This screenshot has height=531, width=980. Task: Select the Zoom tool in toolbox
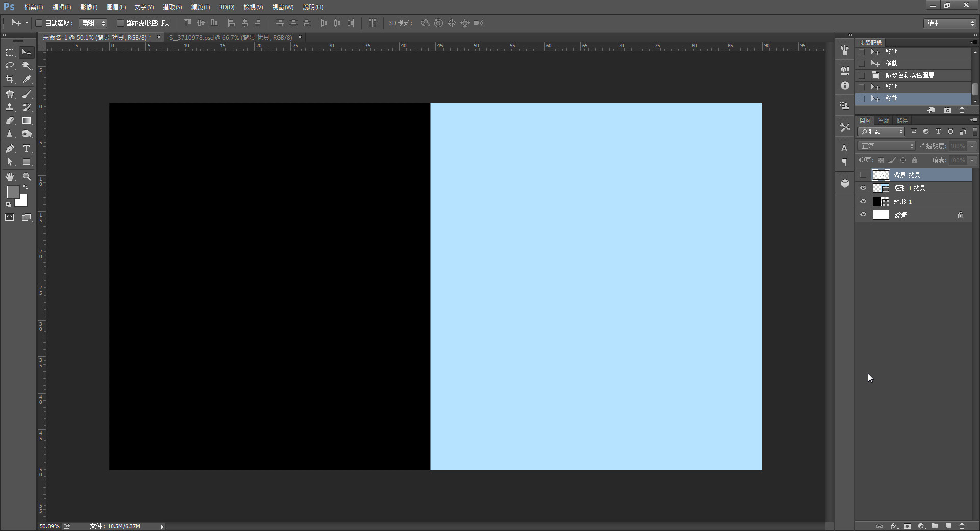click(27, 177)
